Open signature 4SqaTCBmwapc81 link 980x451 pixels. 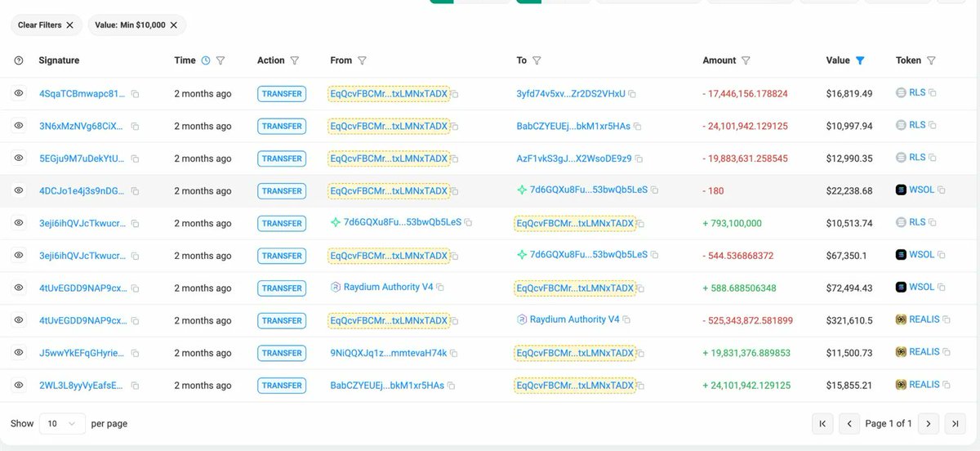pos(82,94)
